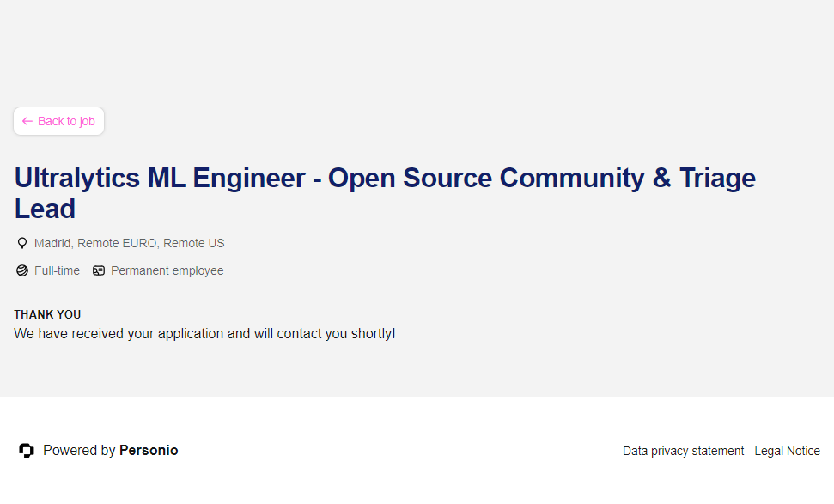
Task: Click the THANK YOU heading
Action: (47, 314)
